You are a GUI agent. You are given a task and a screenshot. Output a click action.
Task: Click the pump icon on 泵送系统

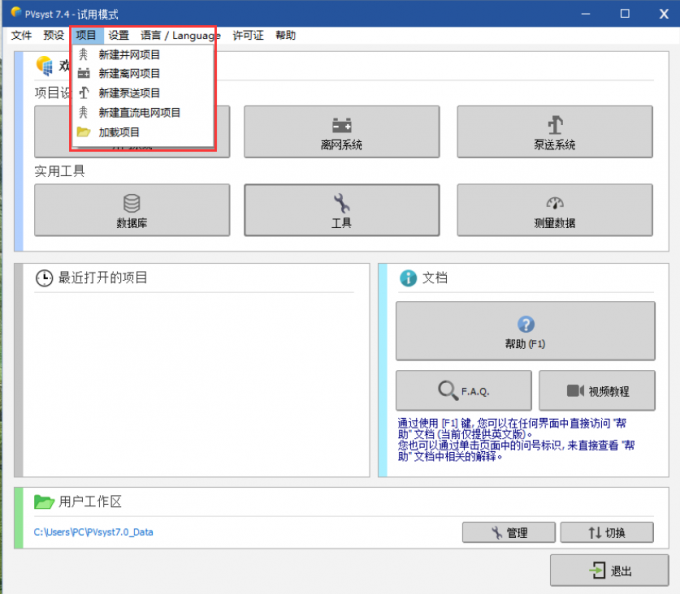(555, 125)
